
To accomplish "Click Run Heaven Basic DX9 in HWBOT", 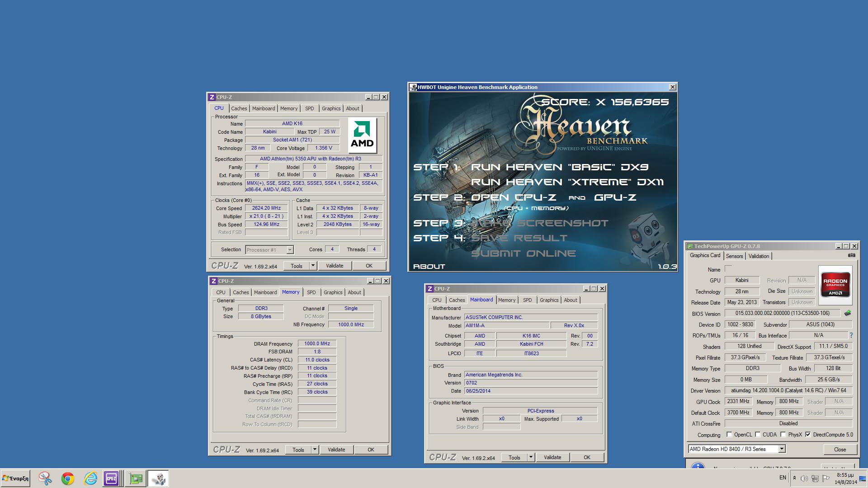I will pos(560,167).
